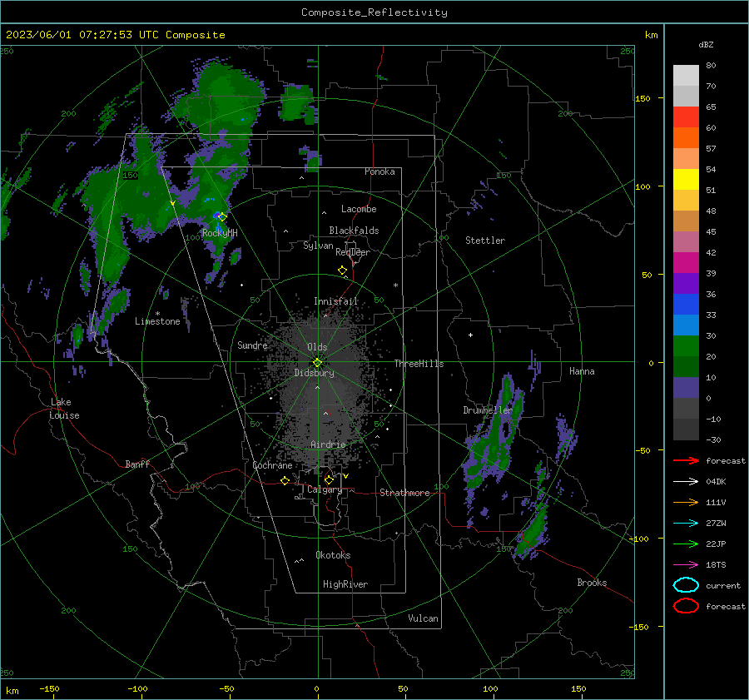This screenshot has width=749, height=700.
Task: Click the yellow diamond marker south of RedDeer
Action: click(342, 271)
